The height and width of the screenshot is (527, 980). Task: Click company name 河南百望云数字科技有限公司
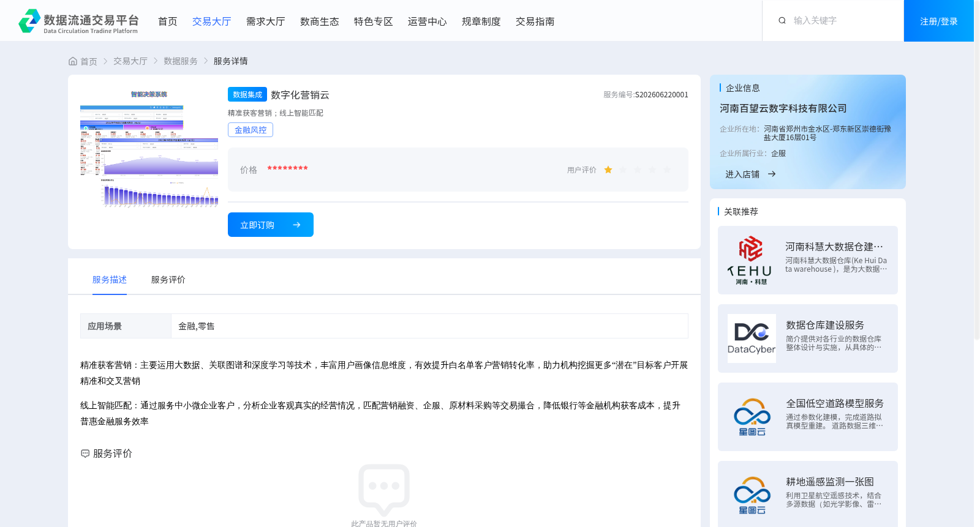pos(783,108)
